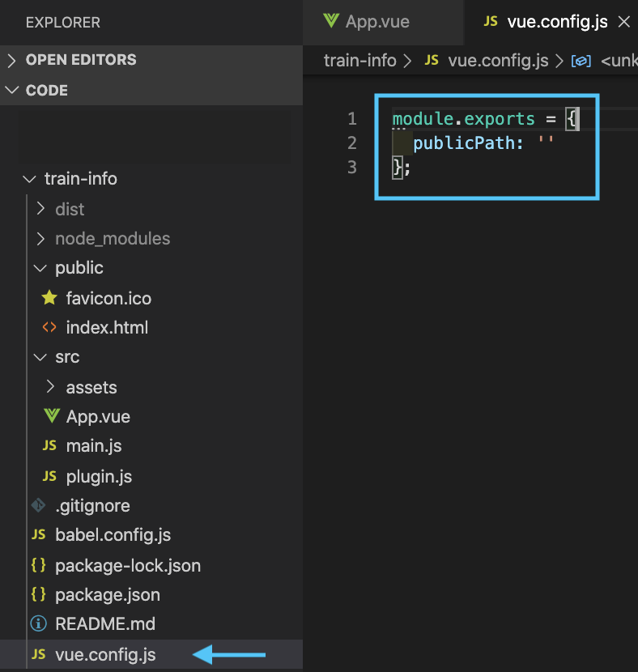Image resolution: width=638 pixels, height=672 pixels.
Task: Click the Vue icon beside App.vue file
Action: point(52,416)
